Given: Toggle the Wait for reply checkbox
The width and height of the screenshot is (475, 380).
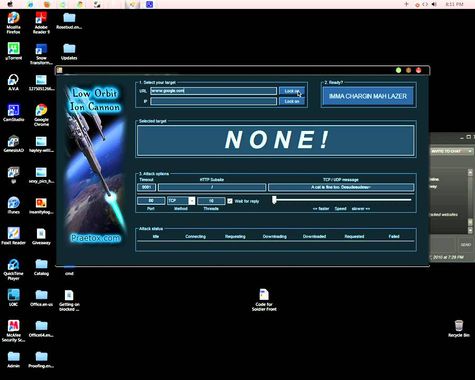Looking at the screenshot, I should click(x=230, y=201).
